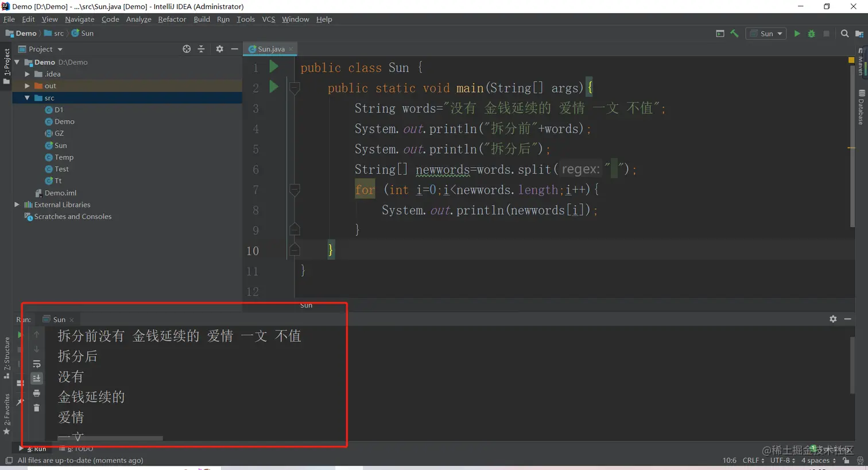Collapse the src folder arrow

click(27, 98)
